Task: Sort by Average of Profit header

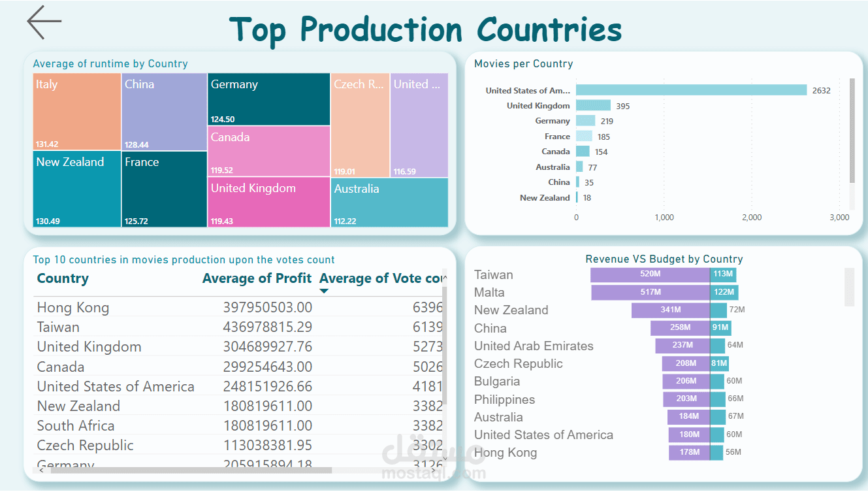Action: (x=257, y=278)
